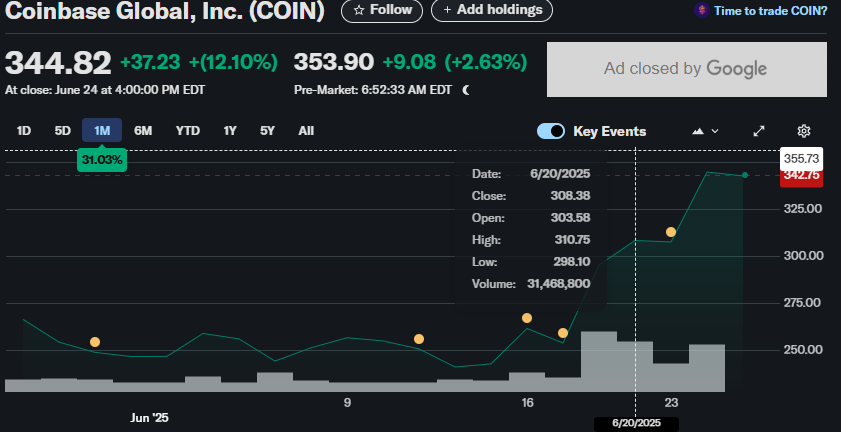Screen dimensions: 841x432
Task: Click the +9.08 (+2.63%) pre-market change
Action: pos(454,62)
